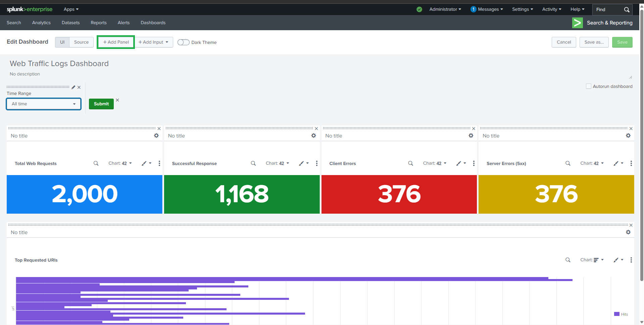Click format paintbrush icon on Server Errors panel

[x=616, y=163]
